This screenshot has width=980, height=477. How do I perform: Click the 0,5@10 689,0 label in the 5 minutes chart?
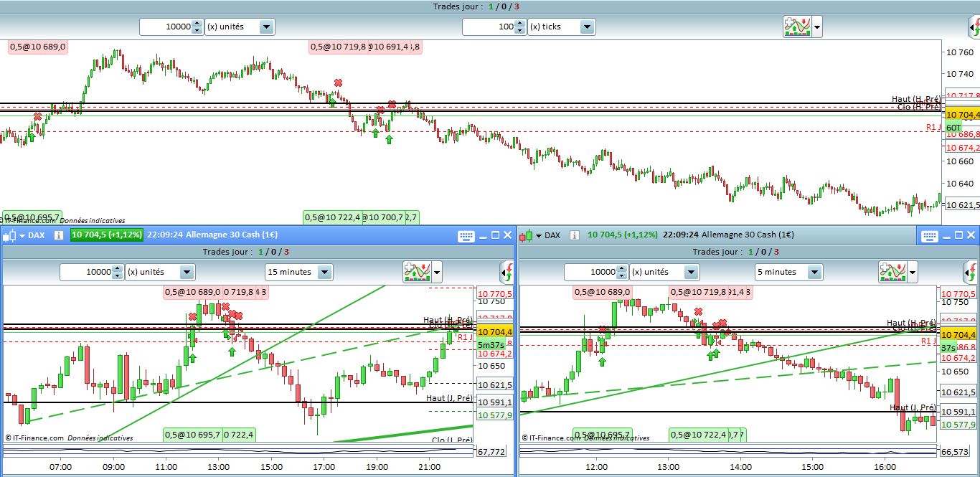tap(602, 292)
